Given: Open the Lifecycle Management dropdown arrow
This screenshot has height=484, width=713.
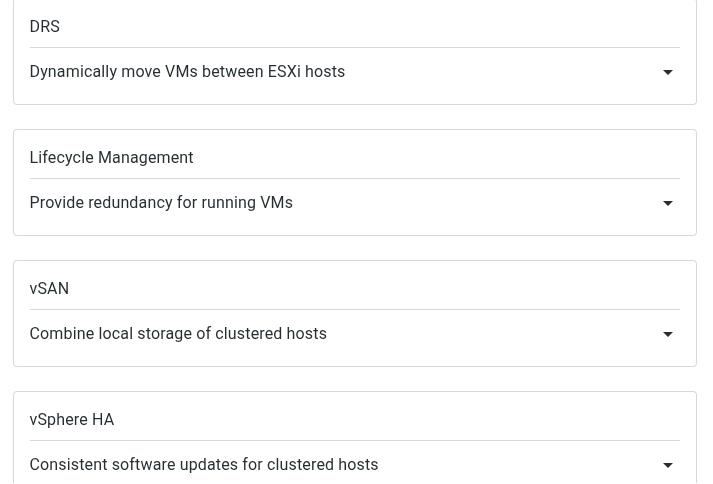Looking at the screenshot, I should coord(667,203).
